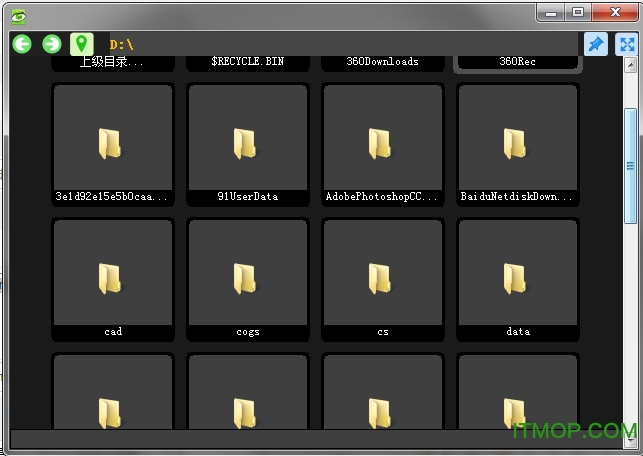Maximize the file browser window
The height and width of the screenshot is (456, 643).
pos(578,13)
